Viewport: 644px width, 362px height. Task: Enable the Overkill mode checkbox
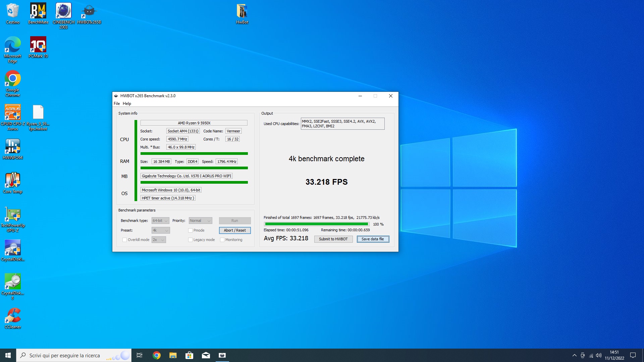124,240
